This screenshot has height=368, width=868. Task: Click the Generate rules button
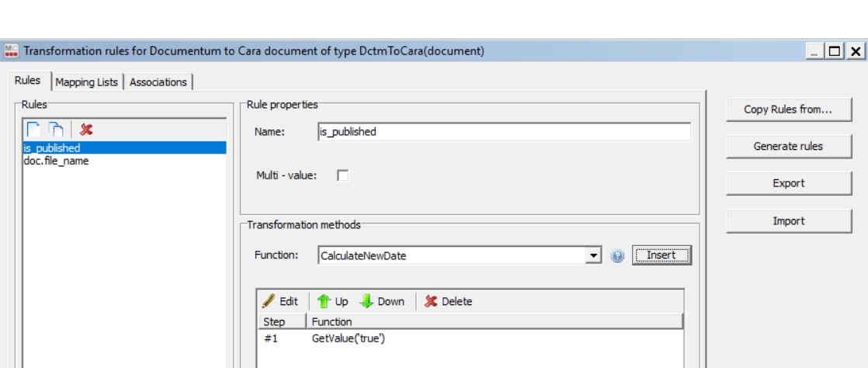click(x=788, y=147)
